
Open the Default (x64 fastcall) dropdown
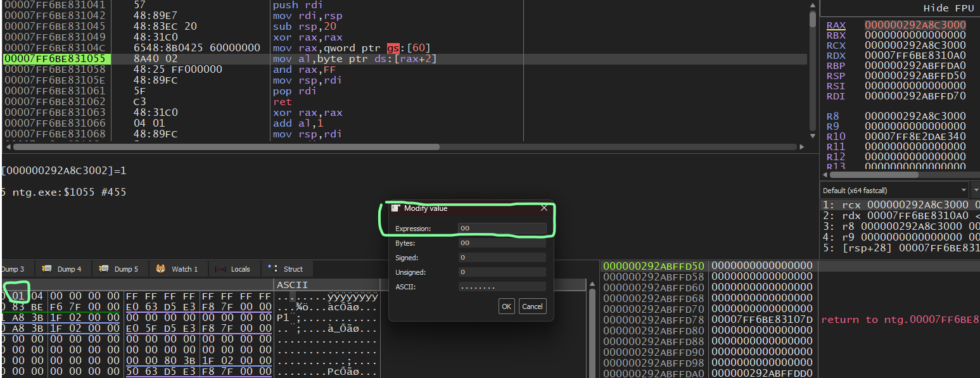(893, 190)
